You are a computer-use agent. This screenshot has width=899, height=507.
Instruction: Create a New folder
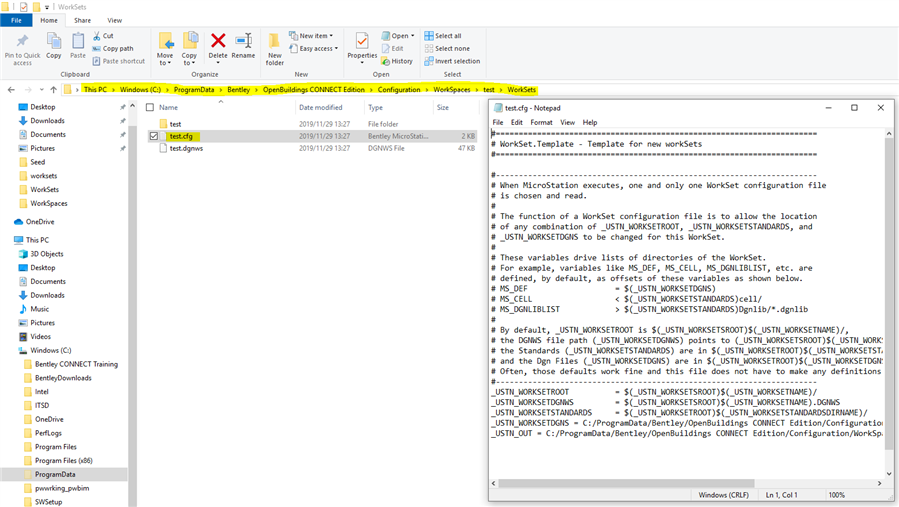tap(275, 49)
